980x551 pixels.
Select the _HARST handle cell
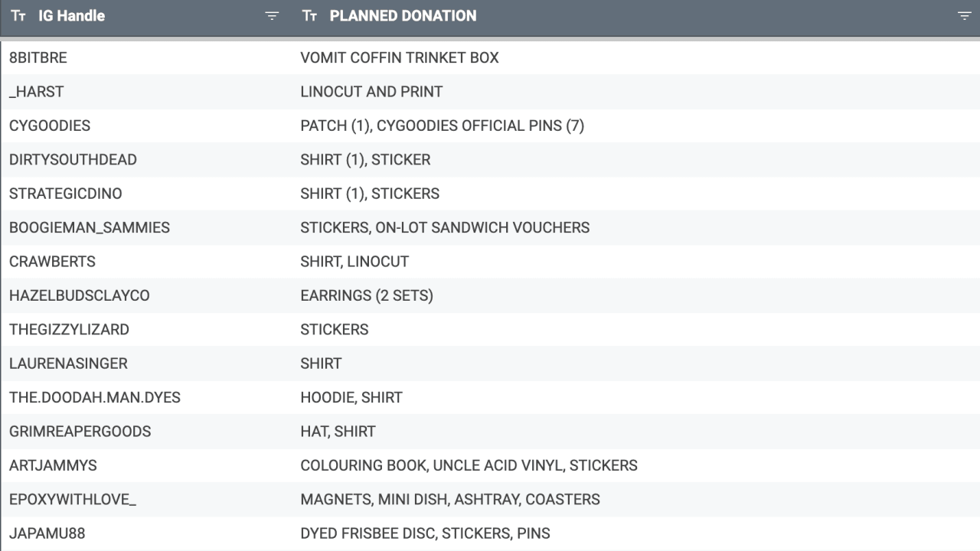click(37, 92)
